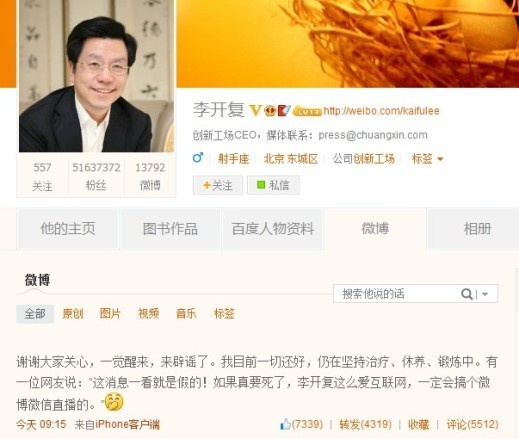Select the 原创 filter
The height and width of the screenshot is (439, 519).
(x=73, y=314)
